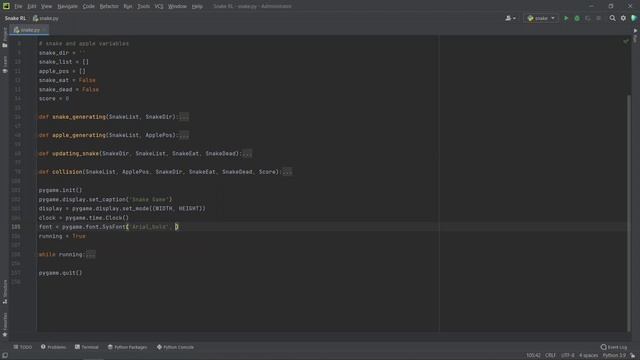Open the Edit menu
The width and height of the screenshot is (640, 360).
pos(31,7)
